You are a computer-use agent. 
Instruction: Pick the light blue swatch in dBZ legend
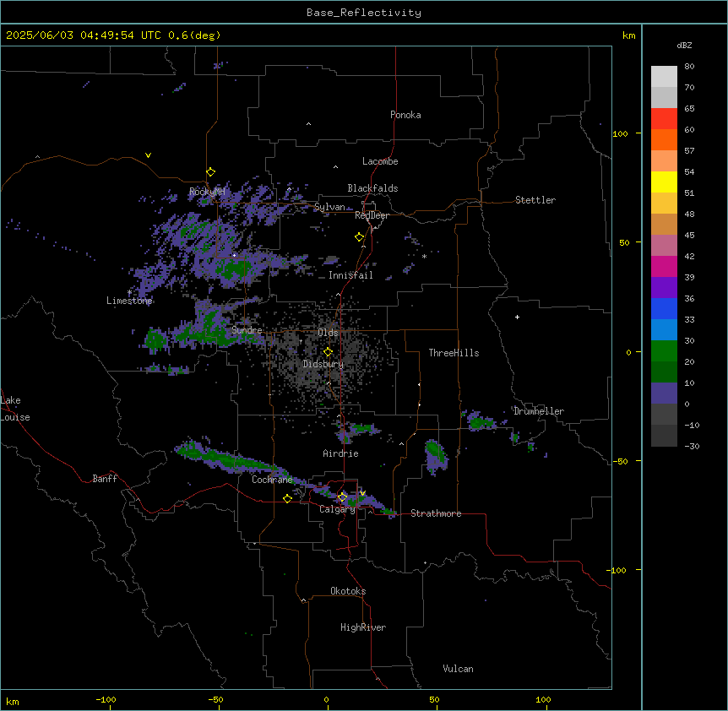tap(664, 330)
